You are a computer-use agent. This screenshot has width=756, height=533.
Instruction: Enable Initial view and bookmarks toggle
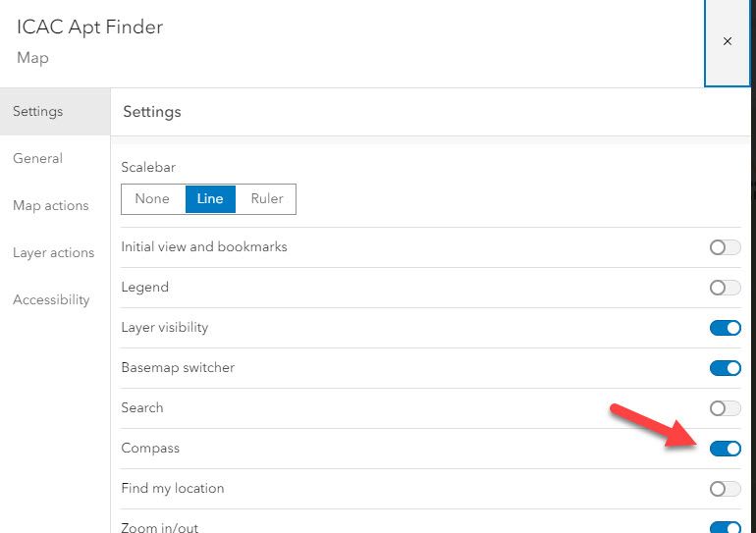725,247
